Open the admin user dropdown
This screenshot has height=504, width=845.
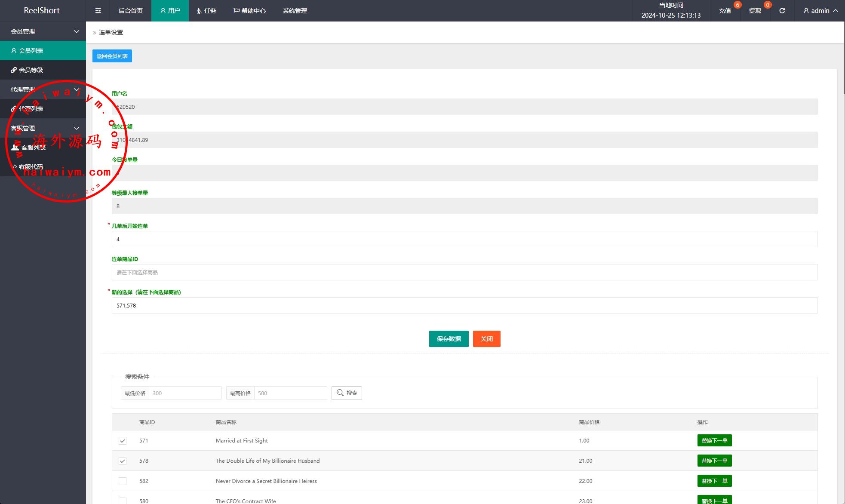click(x=820, y=11)
